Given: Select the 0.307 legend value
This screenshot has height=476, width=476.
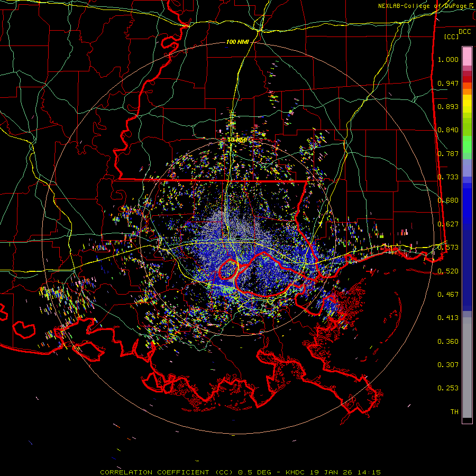Looking at the screenshot, I should pos(448,364).
